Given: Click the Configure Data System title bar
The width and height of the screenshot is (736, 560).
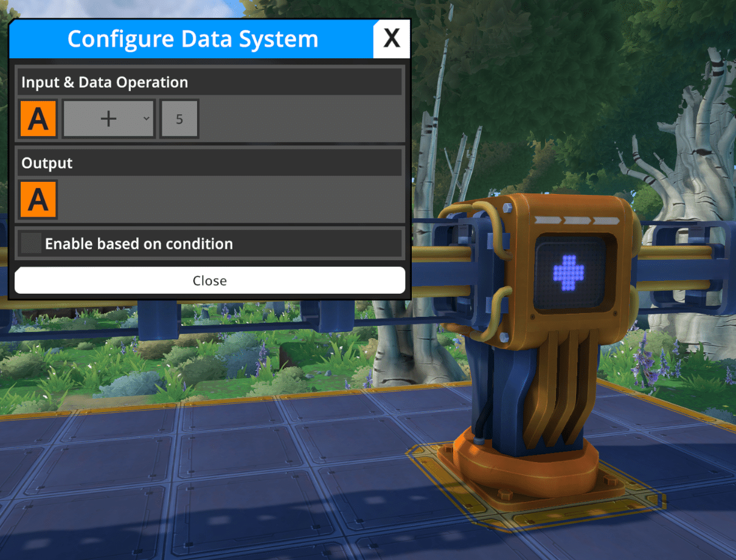Looking at the screenshot, I should [x=192, y=39].
